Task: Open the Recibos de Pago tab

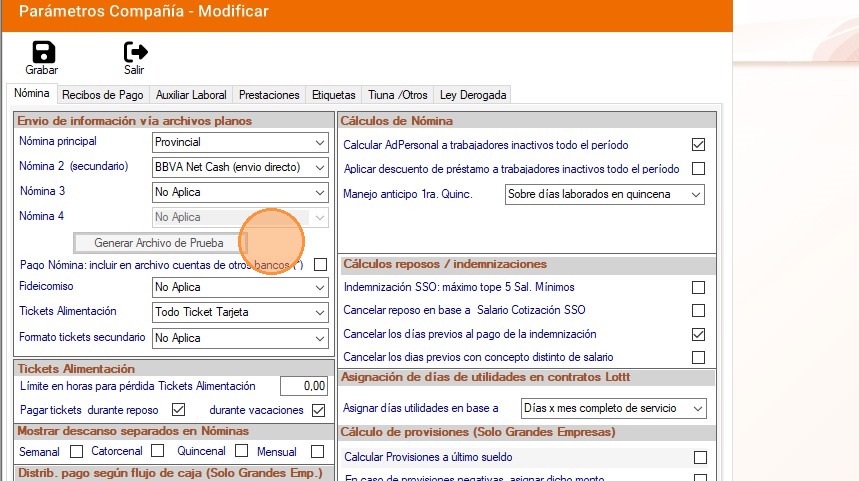Action: 102,95
